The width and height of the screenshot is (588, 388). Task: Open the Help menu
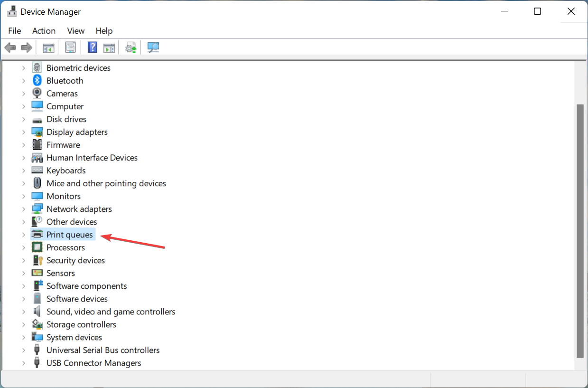(x=104, y=30)
